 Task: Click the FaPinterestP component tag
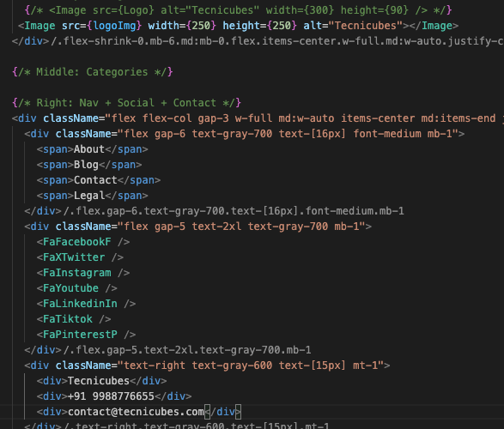pos(86,335)
